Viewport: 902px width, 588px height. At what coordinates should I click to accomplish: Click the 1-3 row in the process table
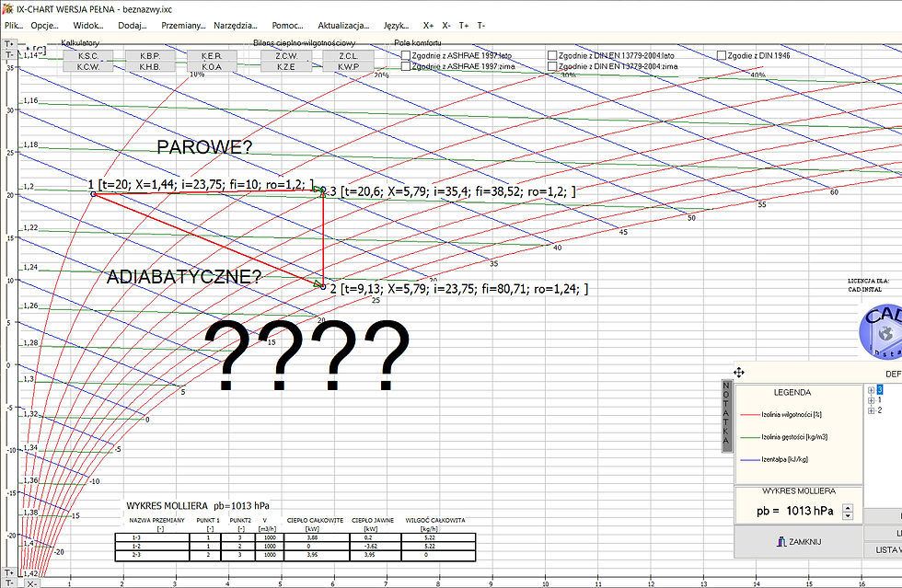point(295,538)
